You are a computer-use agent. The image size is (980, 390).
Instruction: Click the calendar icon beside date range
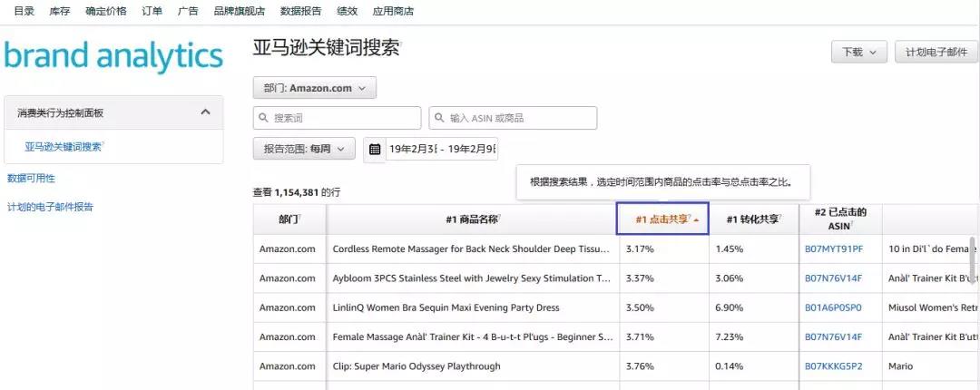pos(375,149)
